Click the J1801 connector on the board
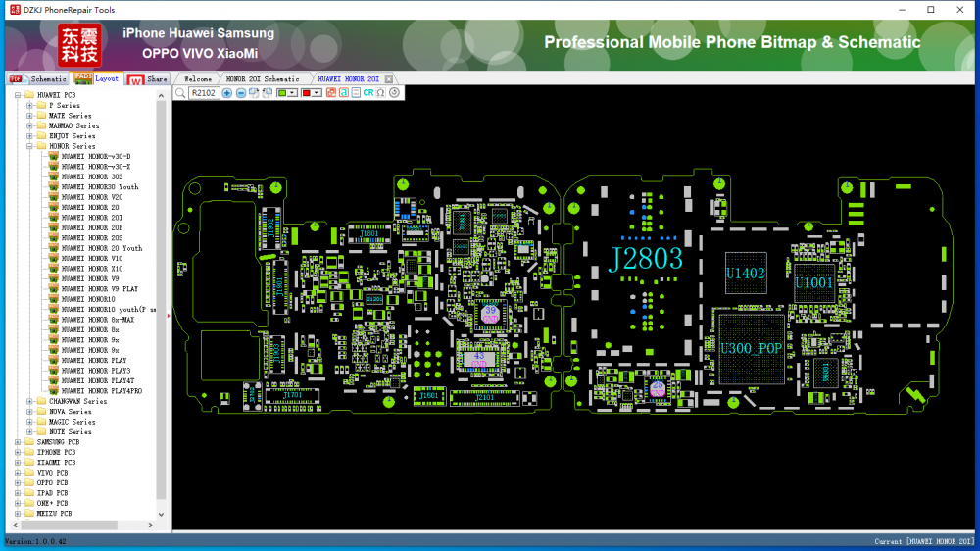This screenshot has height=551, width=980. 368,234
